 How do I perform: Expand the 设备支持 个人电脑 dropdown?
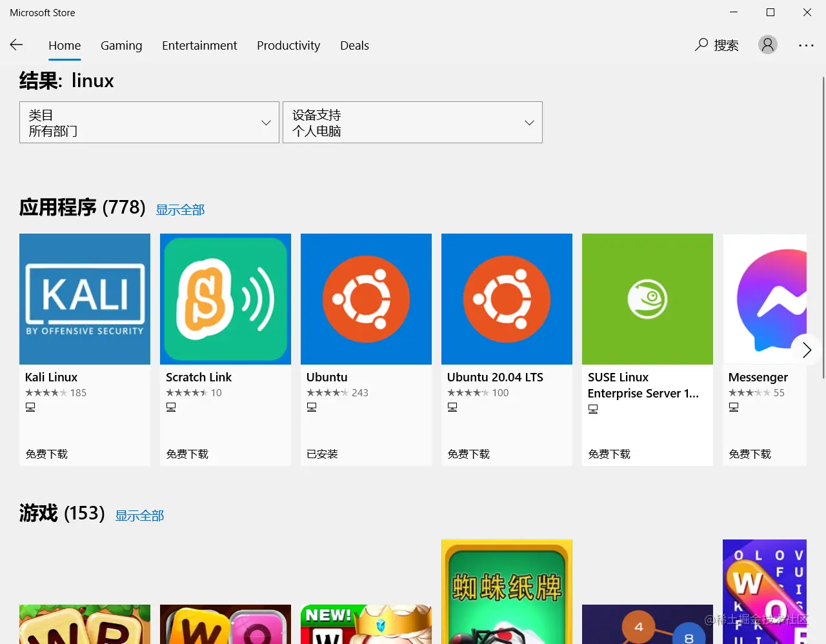(x=412, y=122)
